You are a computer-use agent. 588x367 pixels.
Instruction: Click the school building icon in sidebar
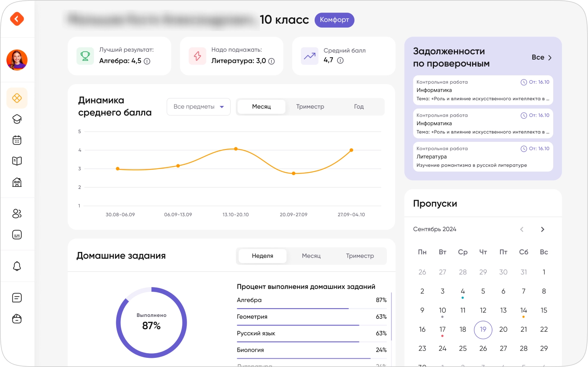click(17, 182)
